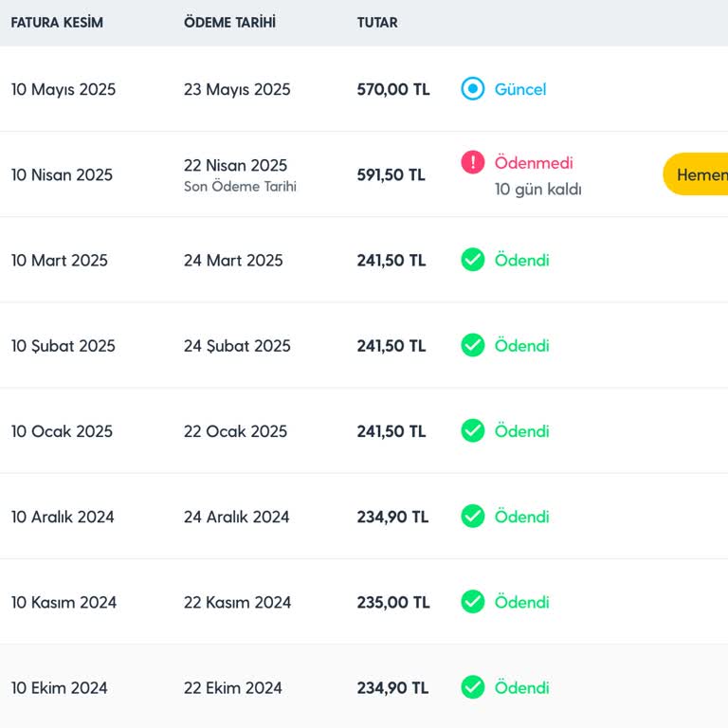The width and height of the screenshot is (728, 728).
Task: Click the 241,50 TL amount for Mart 2025
Action: 391,261
